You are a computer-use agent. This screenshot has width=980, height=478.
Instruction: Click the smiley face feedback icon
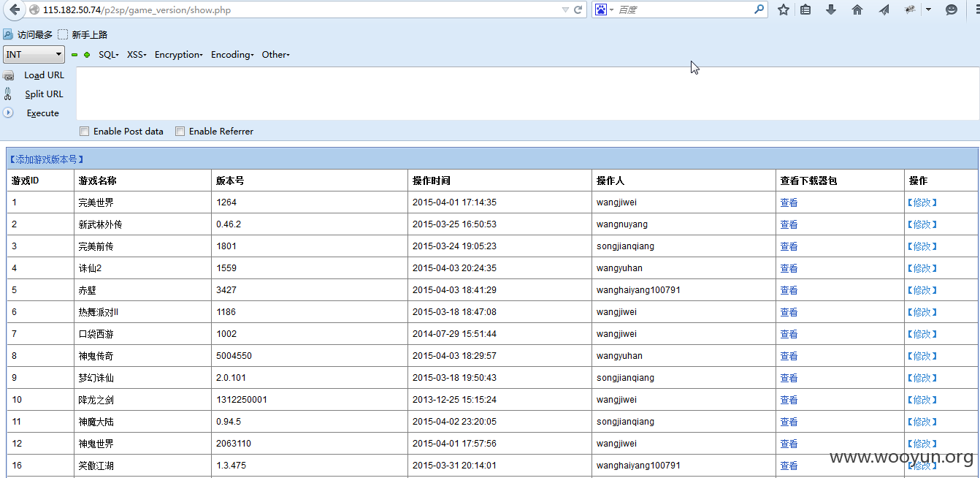click(952, 10)
